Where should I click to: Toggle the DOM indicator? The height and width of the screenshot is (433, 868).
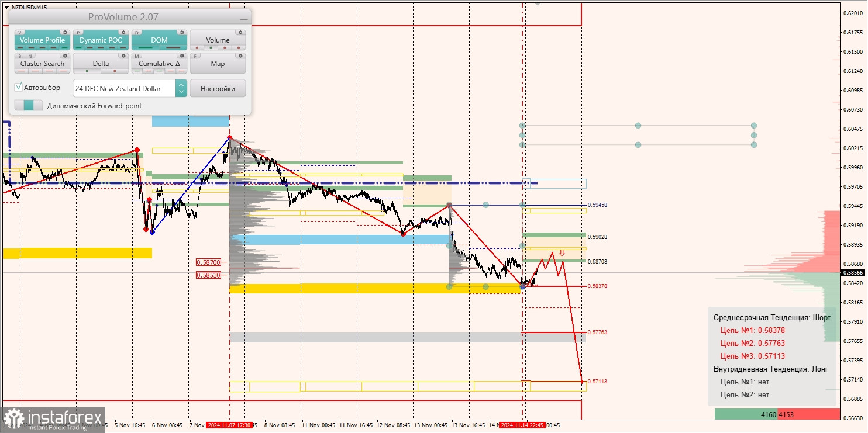tap(159, 40)
